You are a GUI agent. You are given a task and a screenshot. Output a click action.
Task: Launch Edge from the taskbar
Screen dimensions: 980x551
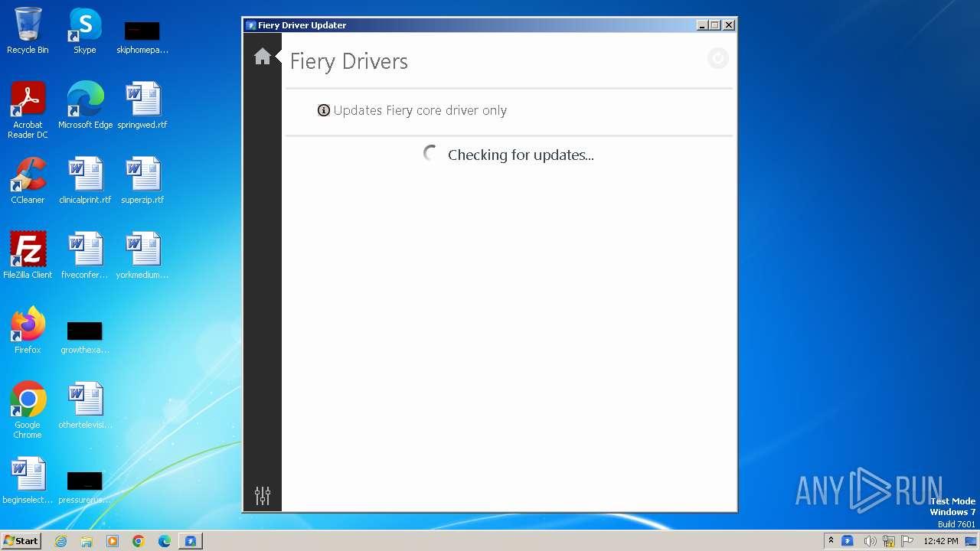pyautogui.click(x=165, y=541)
